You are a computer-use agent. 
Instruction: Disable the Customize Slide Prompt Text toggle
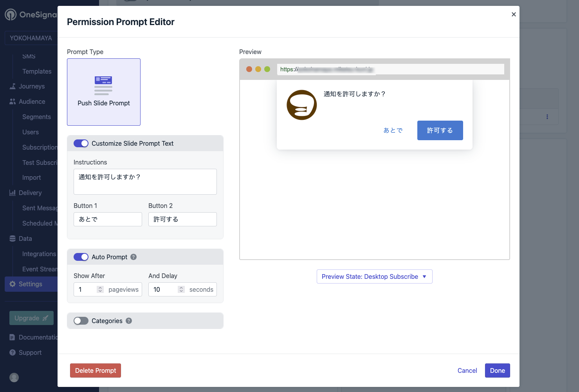click(x=81, y=143)
